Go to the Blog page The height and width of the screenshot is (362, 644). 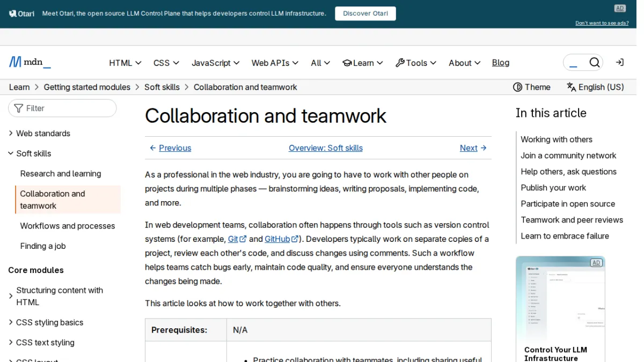(x=501, y=63)
